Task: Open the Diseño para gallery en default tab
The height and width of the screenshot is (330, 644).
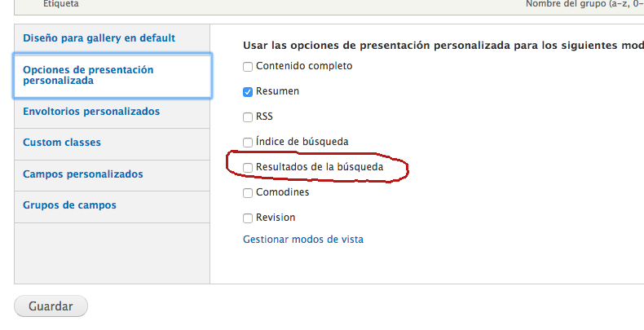Action: pyautogui.click(x=99, y=38)
